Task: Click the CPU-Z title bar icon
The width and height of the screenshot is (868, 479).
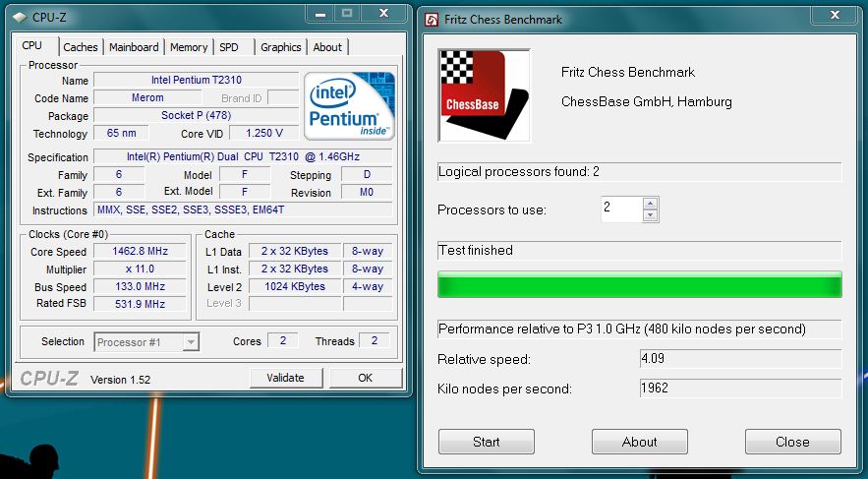Action: pos(21,16)
